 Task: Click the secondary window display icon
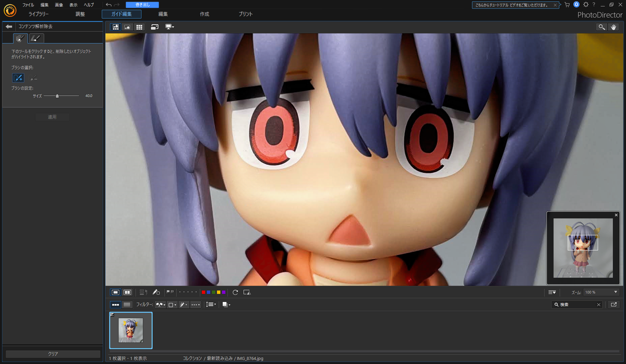coord(155,27)
